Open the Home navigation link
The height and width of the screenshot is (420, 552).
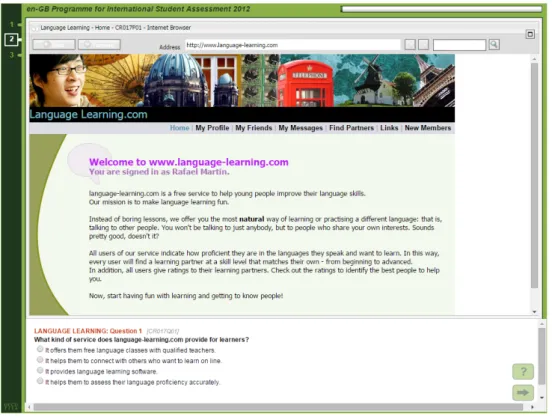181,129
